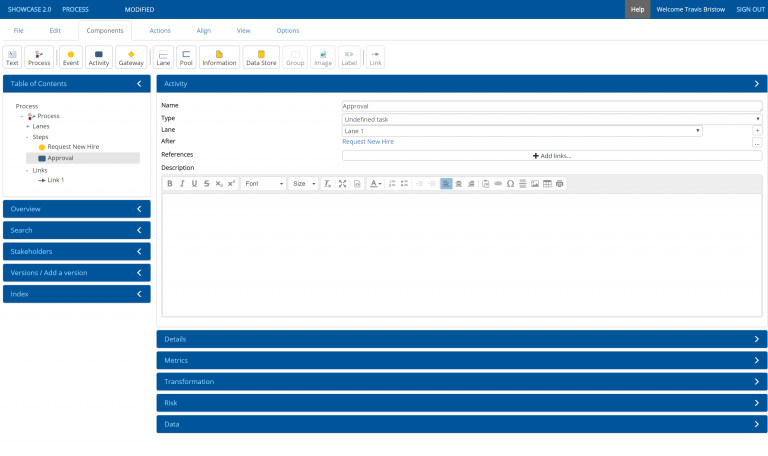Insert a Lane component
The image size is (768, 456).
(x=163, y=57)
